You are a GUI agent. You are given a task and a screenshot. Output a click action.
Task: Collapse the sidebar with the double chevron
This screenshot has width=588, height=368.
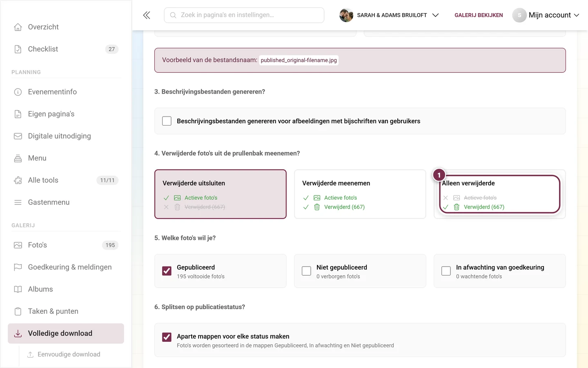pos(147,15)
